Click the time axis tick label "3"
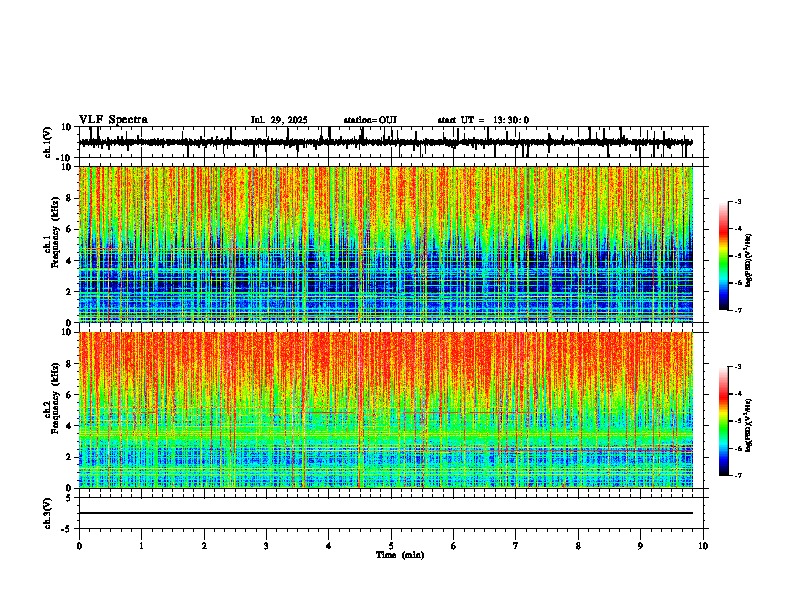 coord(266,546)
